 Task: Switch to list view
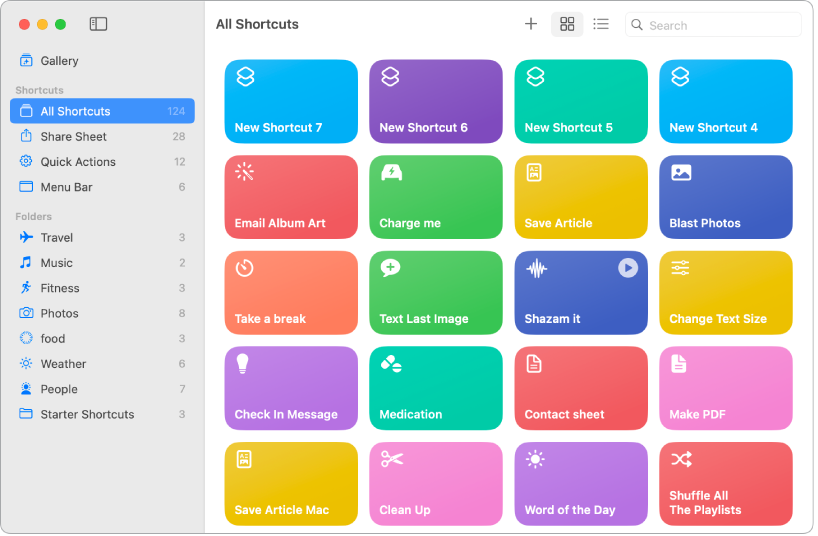tap(600, 24)
